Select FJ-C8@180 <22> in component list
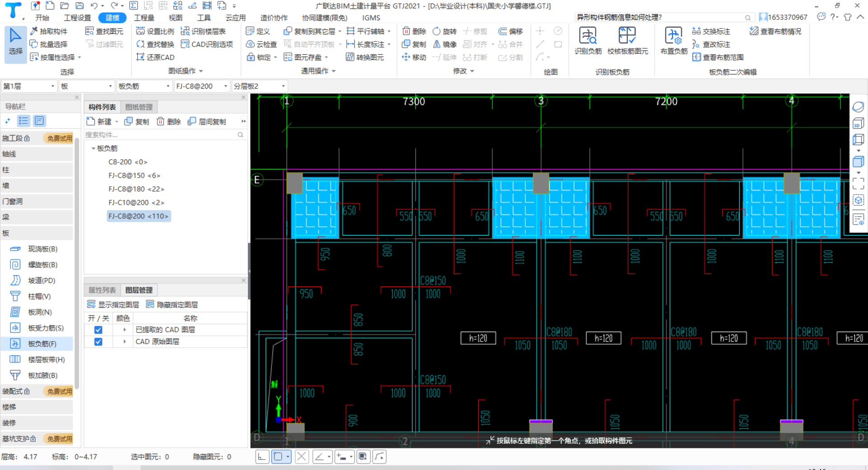This screenshot has width=868, height=470. pos(136,189)
